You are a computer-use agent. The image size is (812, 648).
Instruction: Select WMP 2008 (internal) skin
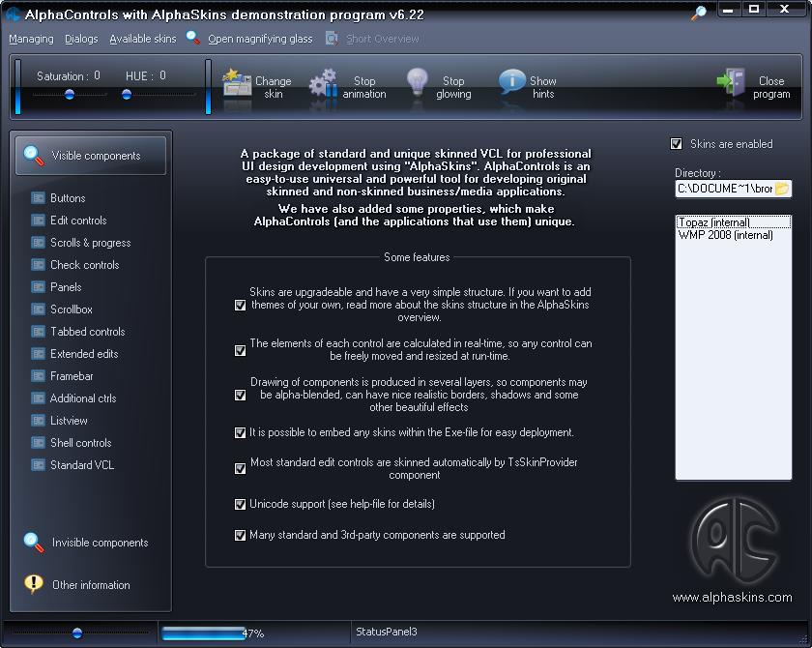click(x=725, y=235)
